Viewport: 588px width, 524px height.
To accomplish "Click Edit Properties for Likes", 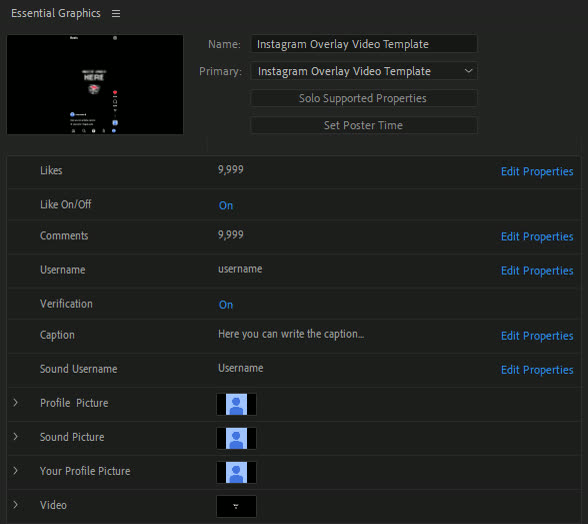I will (x=537, y=171).
